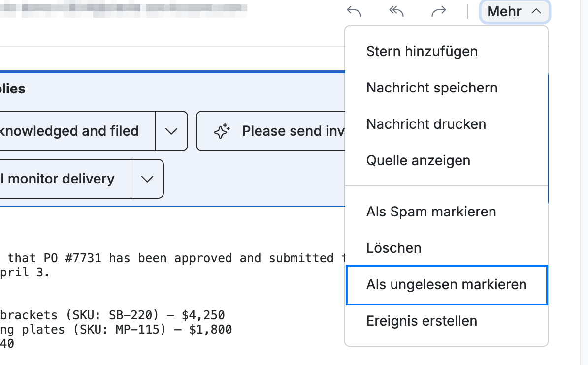Click the Mehr button label
Viewport: 588px width, 365px height.
point(504,12)
